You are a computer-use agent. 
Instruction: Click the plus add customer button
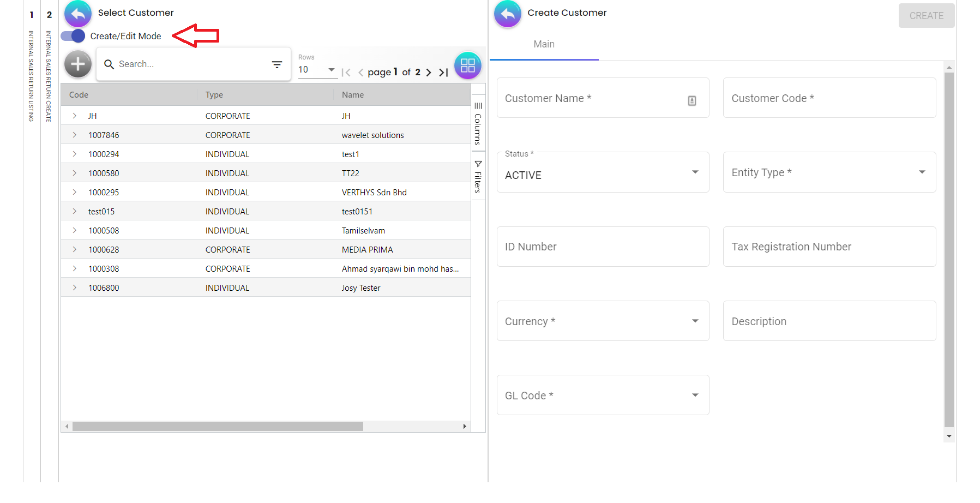point(78,64)
